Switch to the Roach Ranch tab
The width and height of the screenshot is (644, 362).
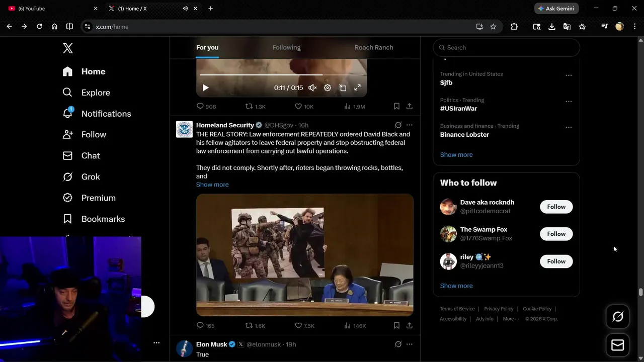(374, 48)
